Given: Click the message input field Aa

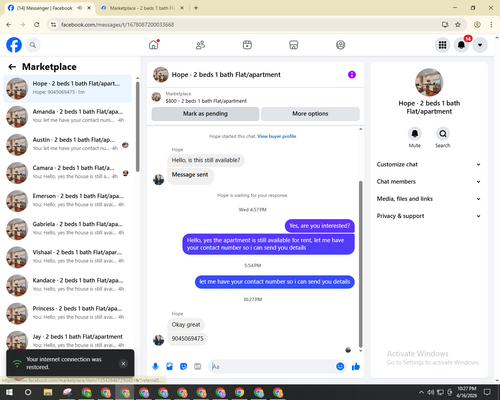Looking at the screenshot, I should tap(272, 367).
